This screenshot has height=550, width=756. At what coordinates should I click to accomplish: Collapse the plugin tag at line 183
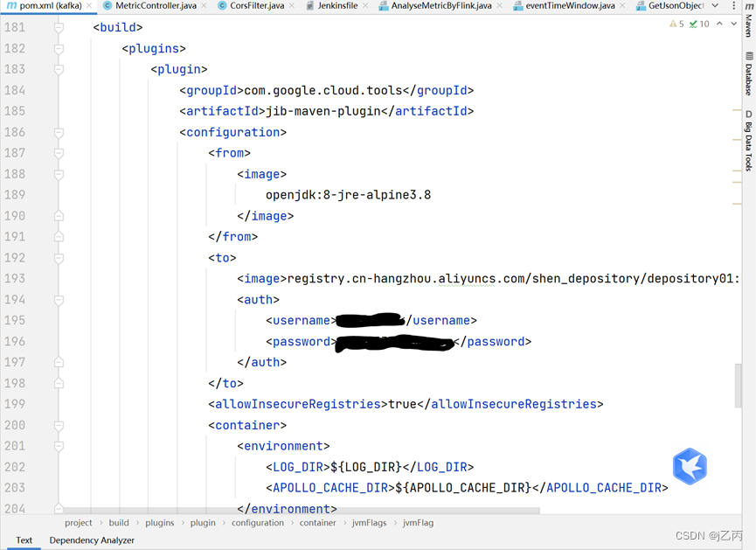pos(59,69)
